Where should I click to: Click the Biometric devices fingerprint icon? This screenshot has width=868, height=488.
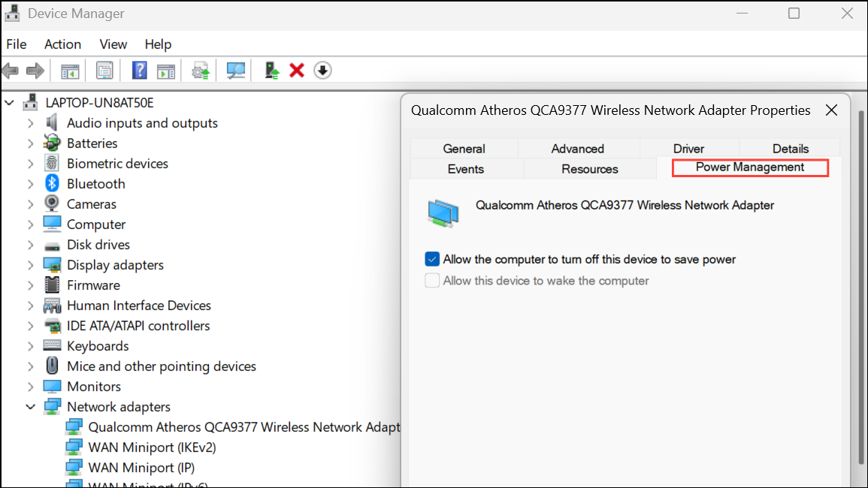point(52,163)
